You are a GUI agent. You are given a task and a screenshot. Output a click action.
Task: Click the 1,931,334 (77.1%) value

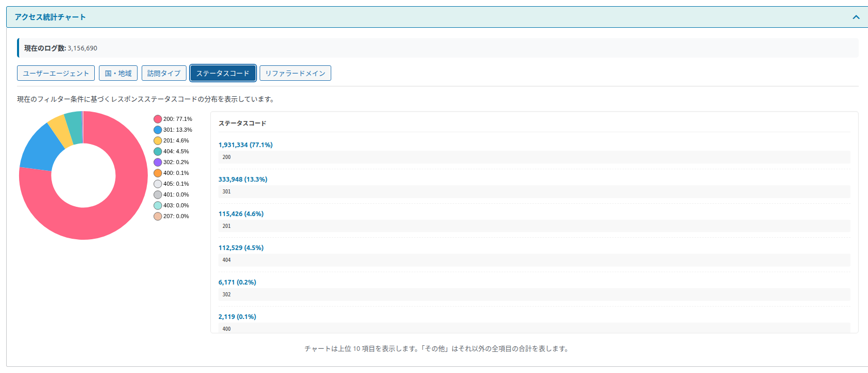click(x=245, y=145)
